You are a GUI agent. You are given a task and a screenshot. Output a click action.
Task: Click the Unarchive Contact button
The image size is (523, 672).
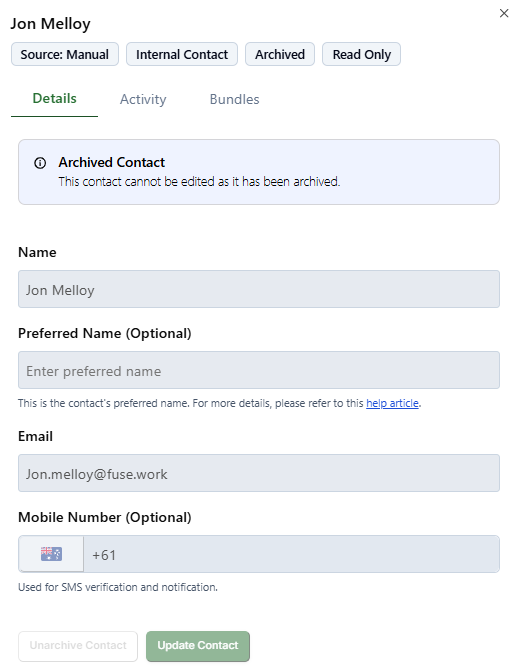pyautogui.click(x=78, y=645)
